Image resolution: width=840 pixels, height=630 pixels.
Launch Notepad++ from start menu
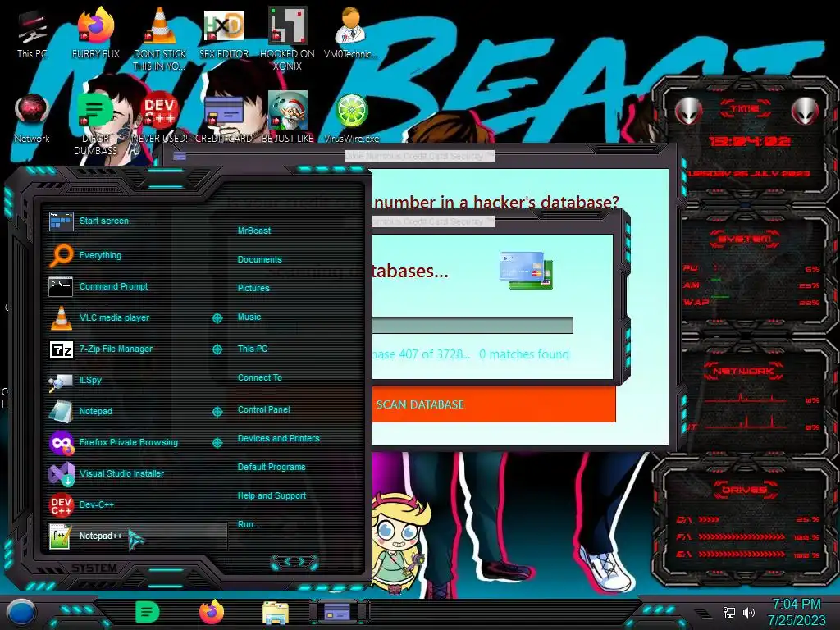coord(137,536)
